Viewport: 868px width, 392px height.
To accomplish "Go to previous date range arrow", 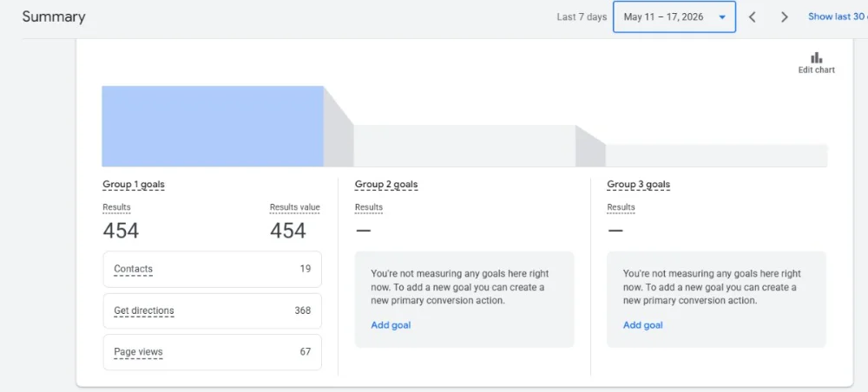I will coord(752,17).
